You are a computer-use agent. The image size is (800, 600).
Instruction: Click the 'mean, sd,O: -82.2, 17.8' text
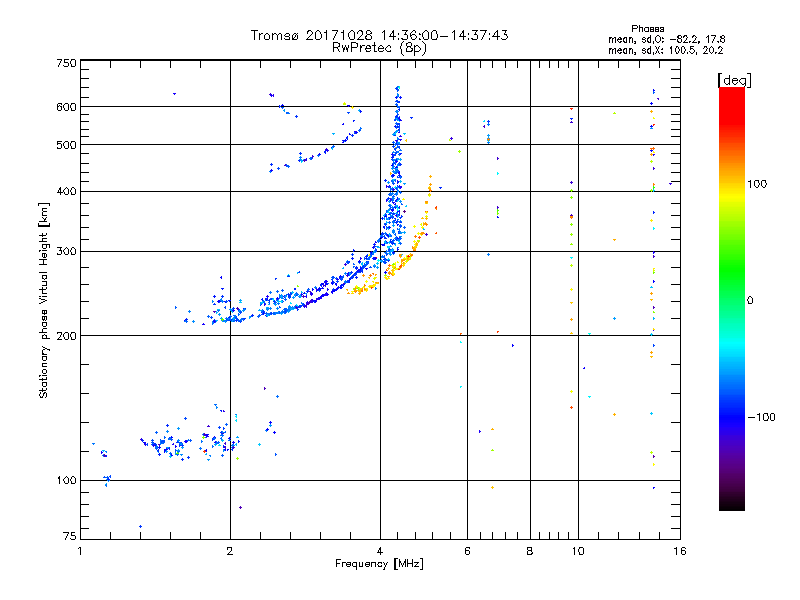tap(666, 39)
